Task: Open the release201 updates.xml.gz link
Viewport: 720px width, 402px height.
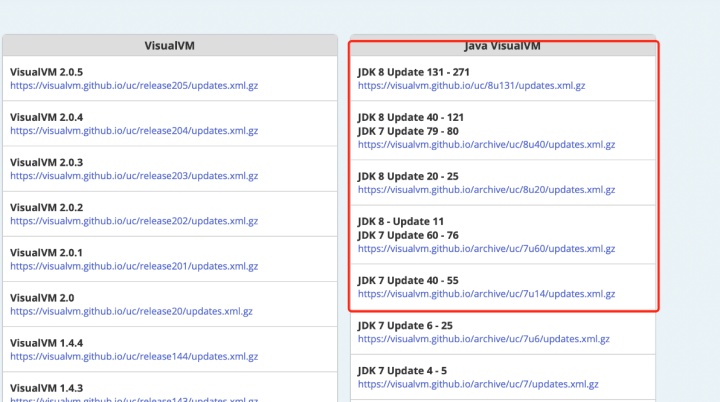Action: pyautogui.click(x=134, y=266)
